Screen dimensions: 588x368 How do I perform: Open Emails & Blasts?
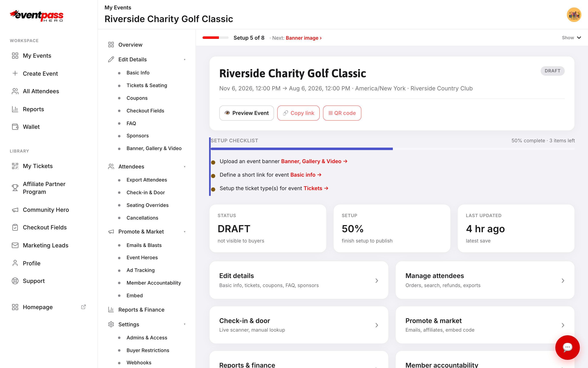[x=144, y=245]
